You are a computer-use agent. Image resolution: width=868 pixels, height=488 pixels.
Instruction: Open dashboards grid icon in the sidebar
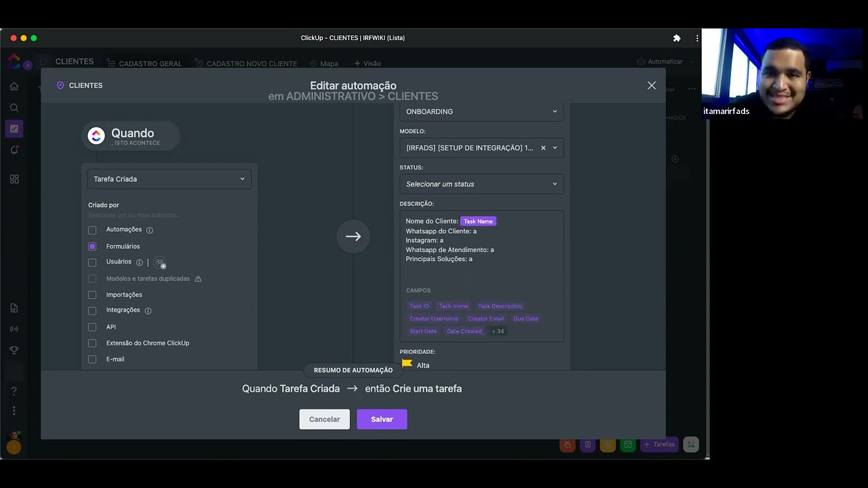click(x=14, y=179)
